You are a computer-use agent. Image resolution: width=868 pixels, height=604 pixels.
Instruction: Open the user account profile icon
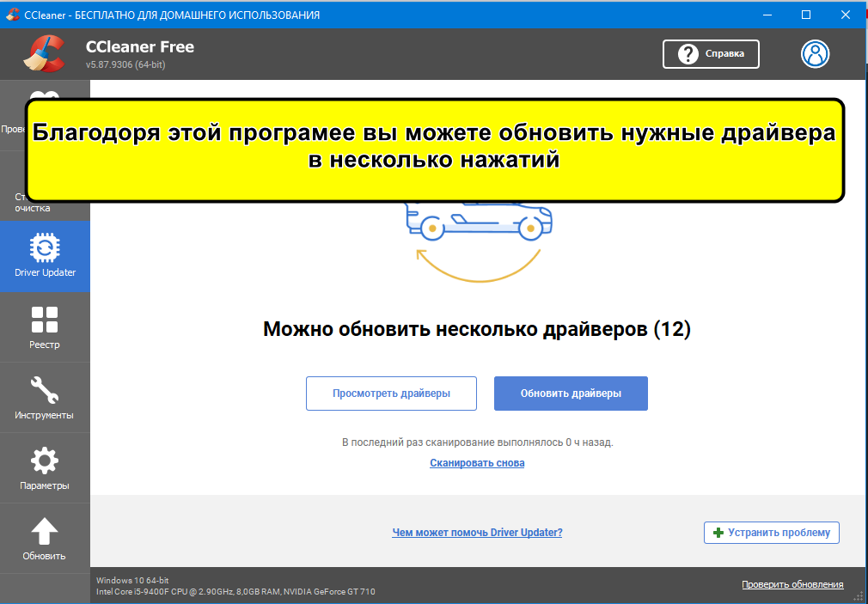click(x=815, y=53)
